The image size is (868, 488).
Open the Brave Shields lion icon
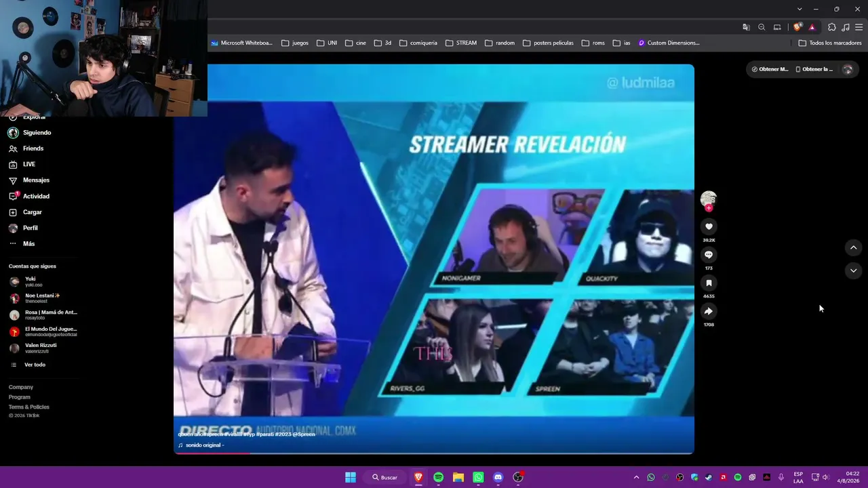pos(797,27)
